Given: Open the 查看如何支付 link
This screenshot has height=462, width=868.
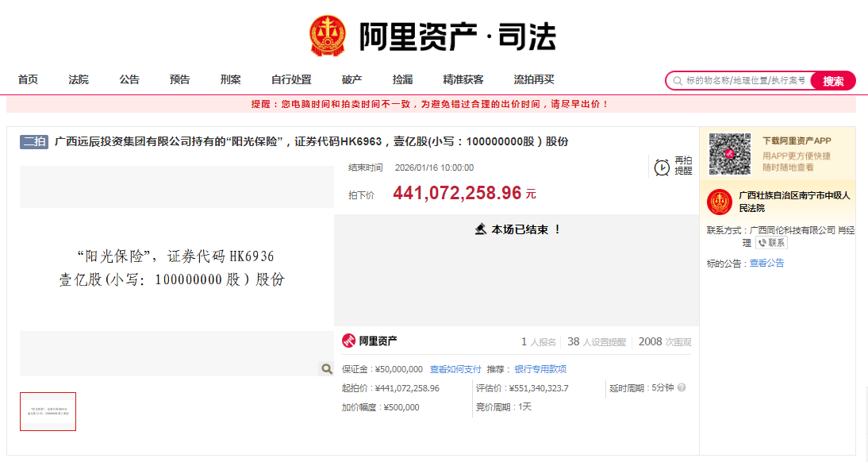Looking at the screenshot, I should [x=455, y=369].
